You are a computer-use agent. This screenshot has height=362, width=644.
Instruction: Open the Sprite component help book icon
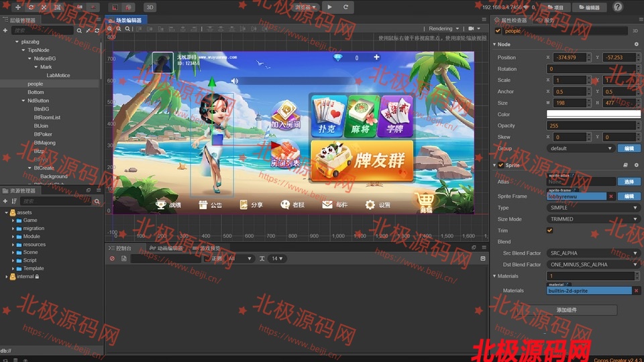[625, 166]
